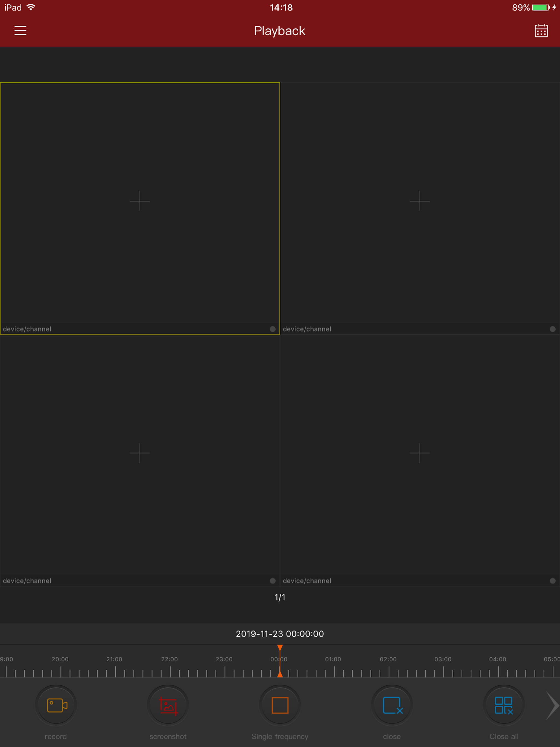Add device in top-right pane plus
The height and width of the screenshot is (747, 560).
tap(419, 201)
